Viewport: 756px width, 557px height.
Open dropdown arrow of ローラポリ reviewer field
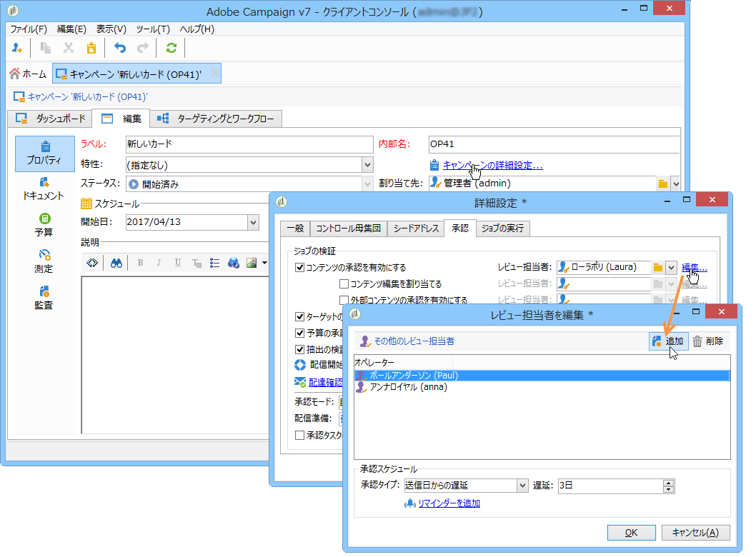[671, 267]
